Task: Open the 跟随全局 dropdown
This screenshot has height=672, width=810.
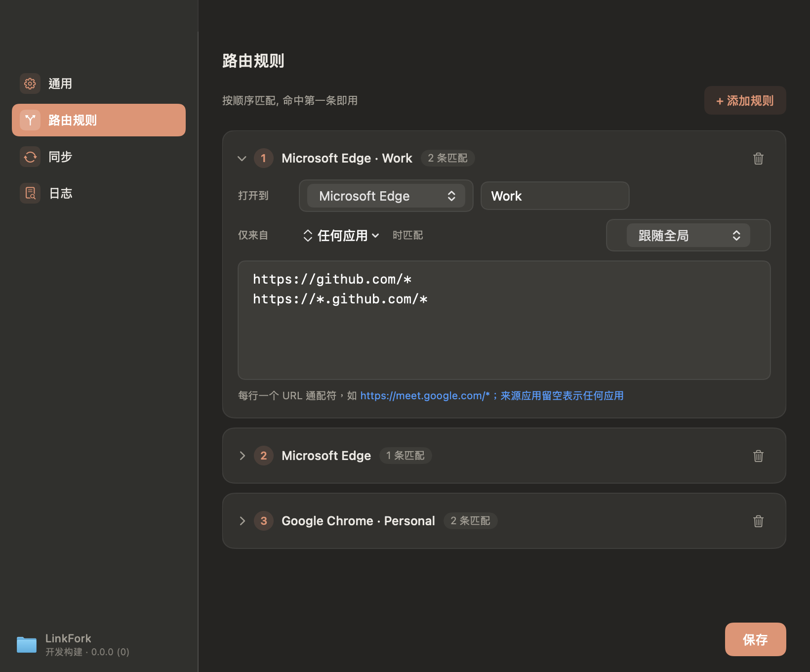Action: click(x=688, y=235)
